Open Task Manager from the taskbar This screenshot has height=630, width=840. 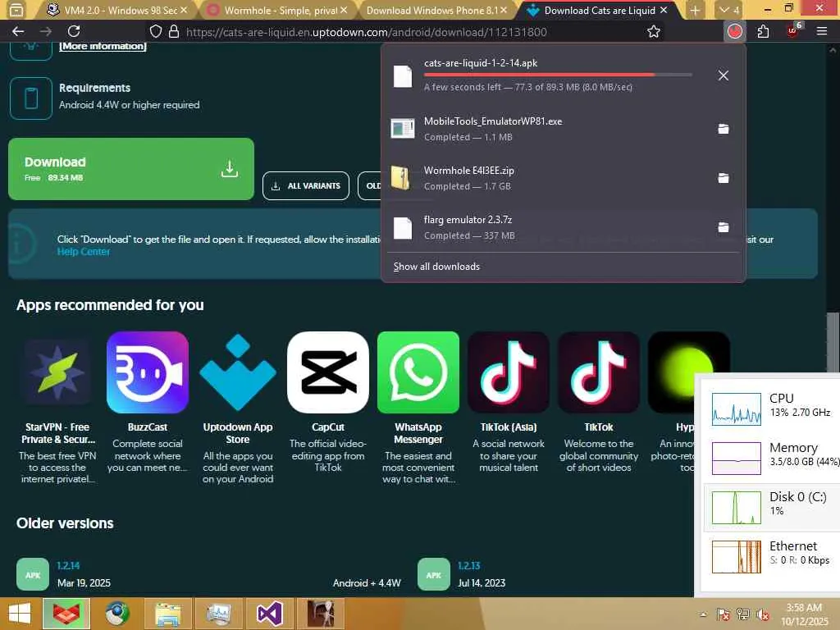[x=218, y=614]
